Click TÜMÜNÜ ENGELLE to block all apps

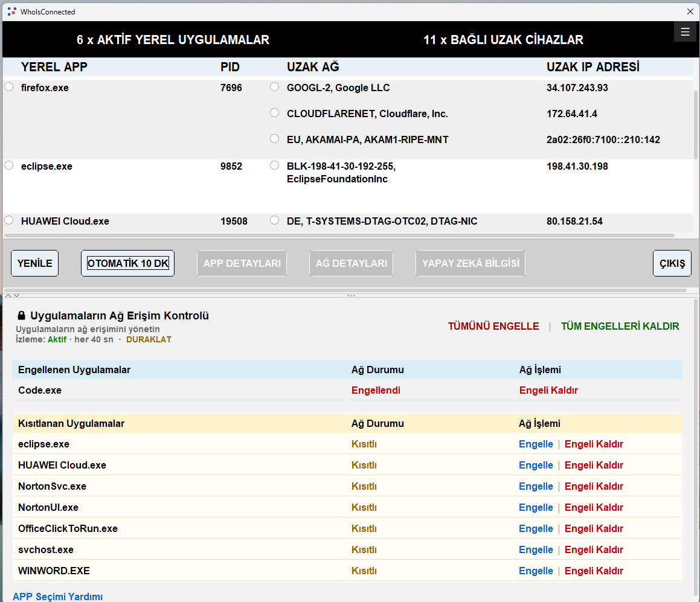coord(493,326)
